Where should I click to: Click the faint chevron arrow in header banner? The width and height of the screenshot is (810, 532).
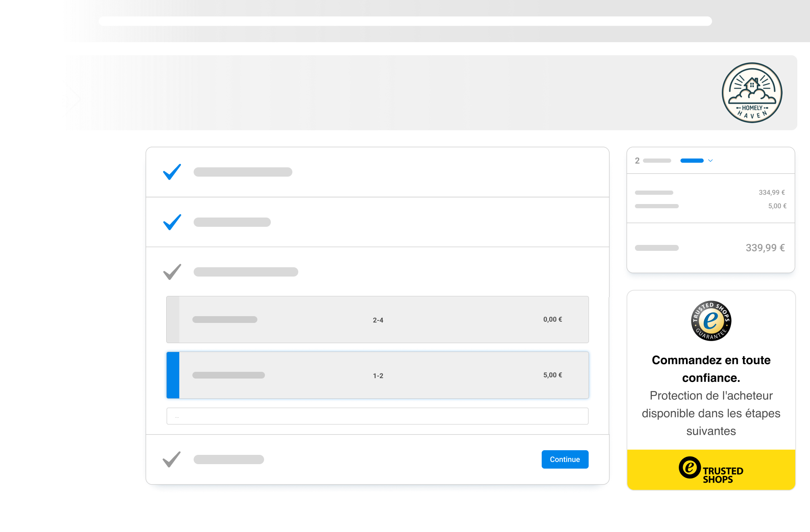[x=75, y=99]
